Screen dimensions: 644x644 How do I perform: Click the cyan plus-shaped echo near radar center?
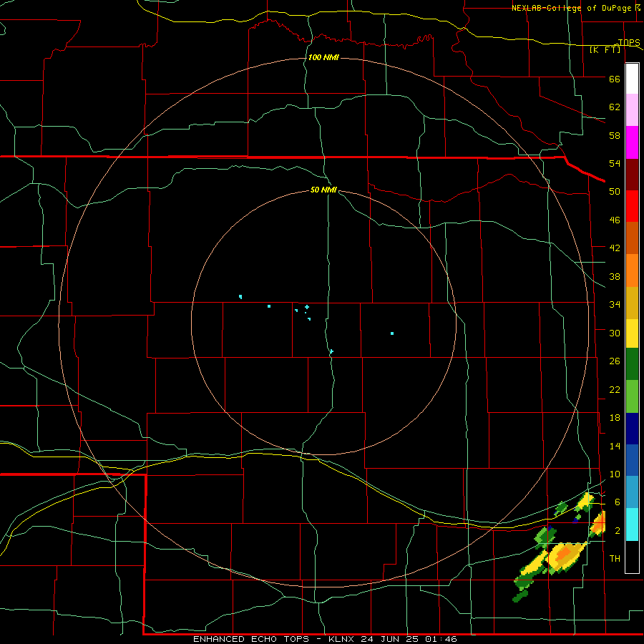pos(307,307)
